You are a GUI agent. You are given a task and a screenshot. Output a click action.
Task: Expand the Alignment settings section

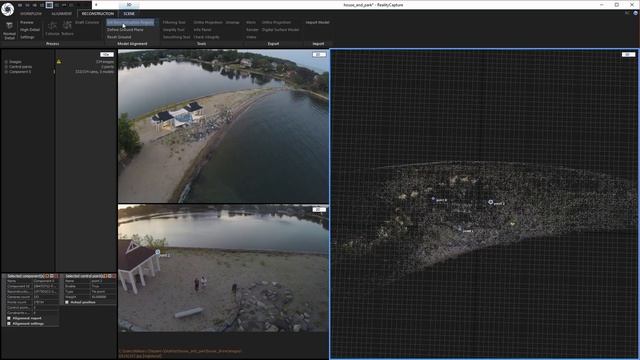point(9,324)
